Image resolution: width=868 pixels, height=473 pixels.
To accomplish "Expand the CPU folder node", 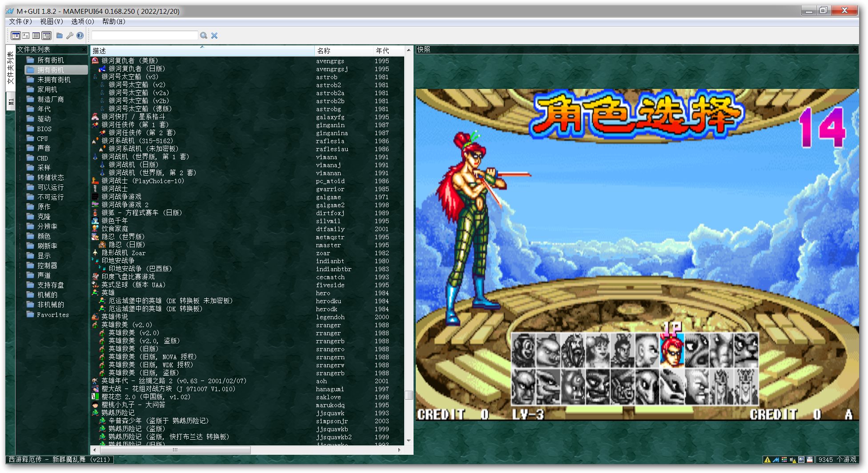I will coord(20,138).
